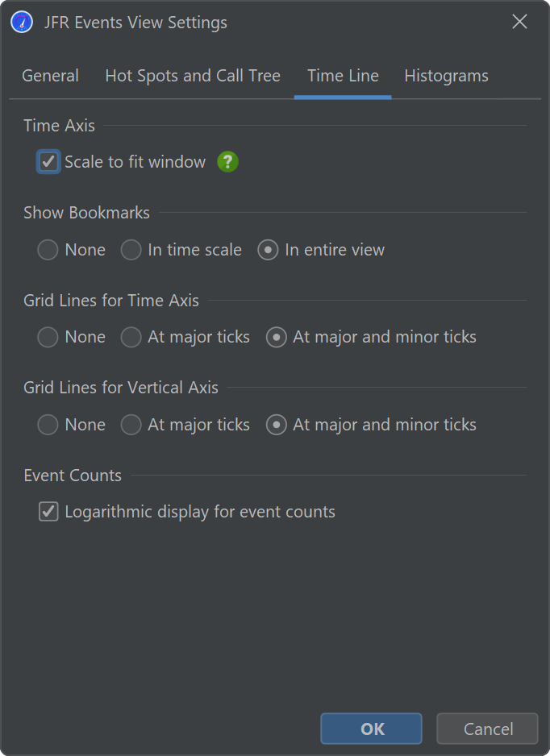Click the JFR profiler app icon in title bar
The height and width of the screenshot is (756, 550).
coord(22,23)
